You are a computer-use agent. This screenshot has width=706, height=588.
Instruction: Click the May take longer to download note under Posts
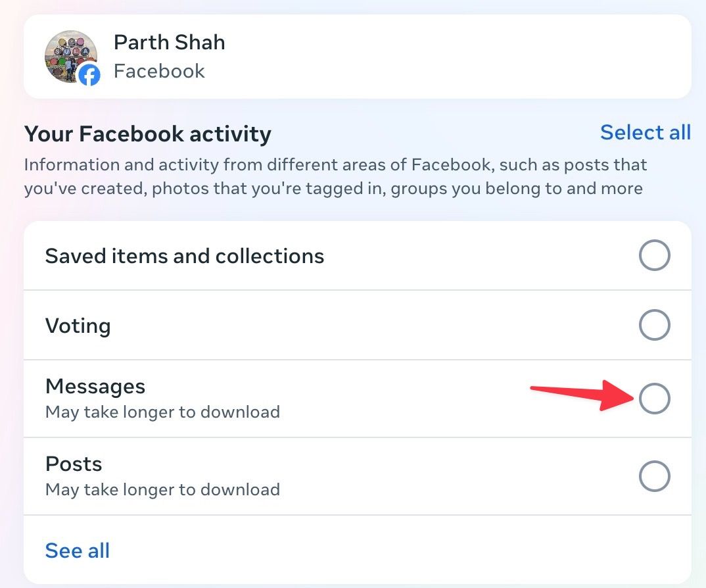pos(162,489)
